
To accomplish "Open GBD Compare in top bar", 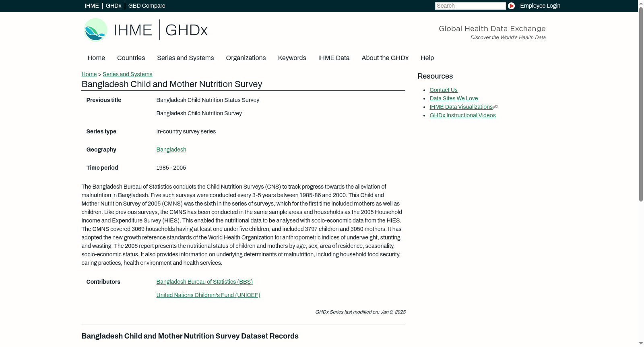I will pyautogui.click(x=147, y=6).
